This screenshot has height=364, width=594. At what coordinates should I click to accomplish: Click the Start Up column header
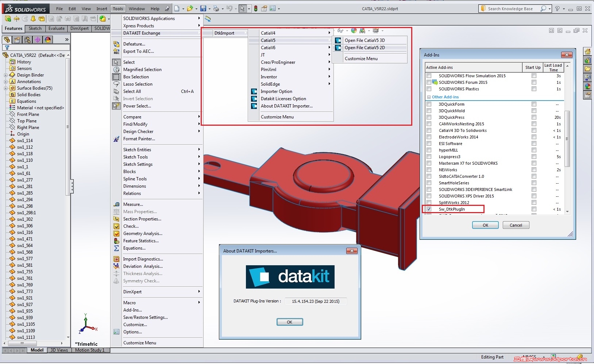(533, 67)
